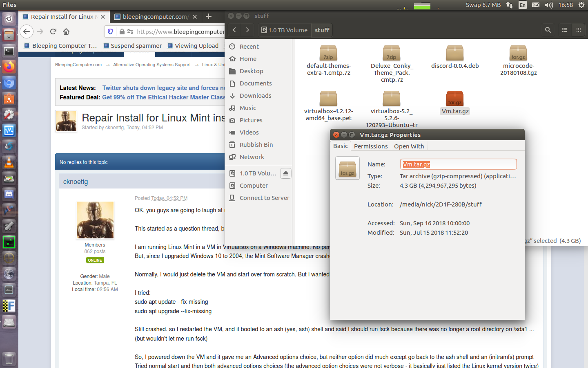Open the system power menu
The height and width of the screenshot is (368, 588).
pyautogui.click(x=581, y=5)
